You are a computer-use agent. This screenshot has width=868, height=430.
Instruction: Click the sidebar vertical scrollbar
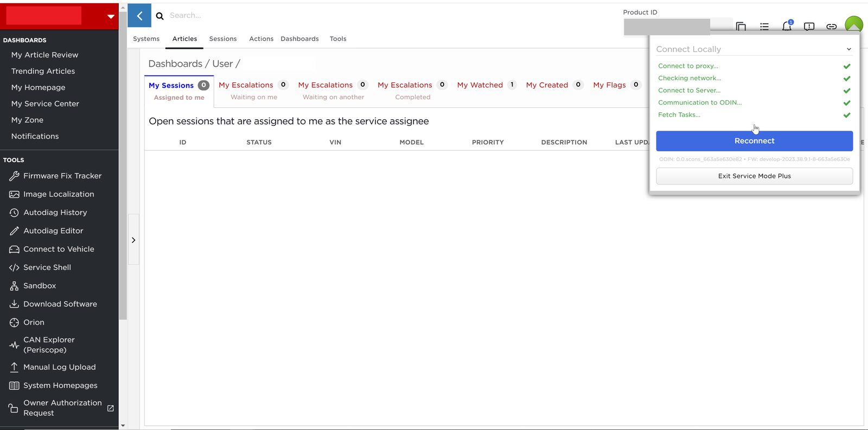point(123,163)
